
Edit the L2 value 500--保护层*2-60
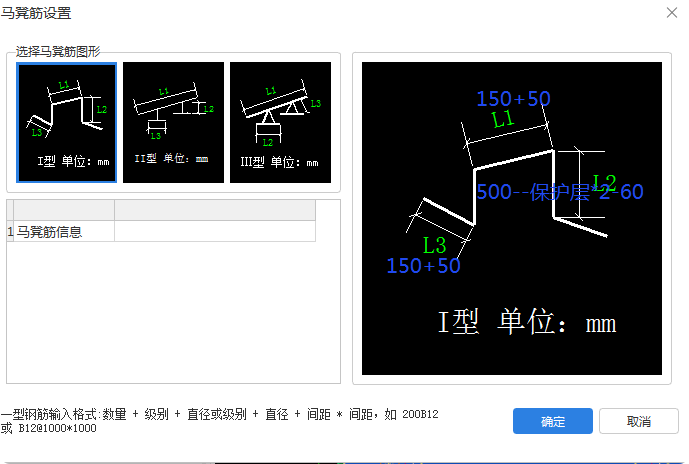(x=560, y=192)
